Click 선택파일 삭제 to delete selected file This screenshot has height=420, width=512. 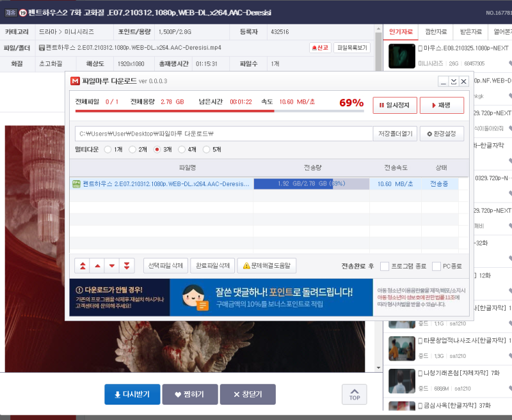click(166, 266)
